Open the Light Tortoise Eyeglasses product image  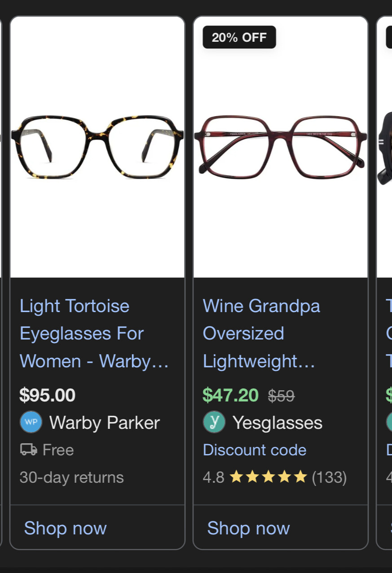point(97,146)
